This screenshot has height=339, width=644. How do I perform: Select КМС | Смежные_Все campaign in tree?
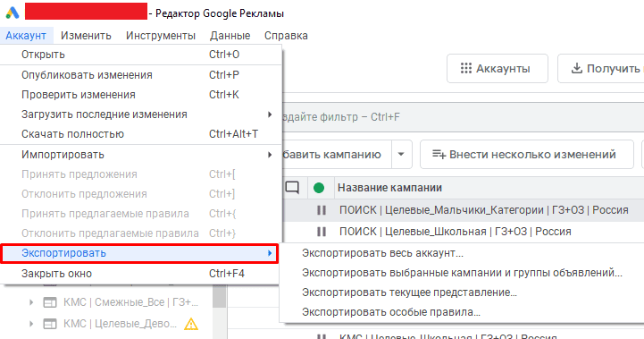point(130,302)
